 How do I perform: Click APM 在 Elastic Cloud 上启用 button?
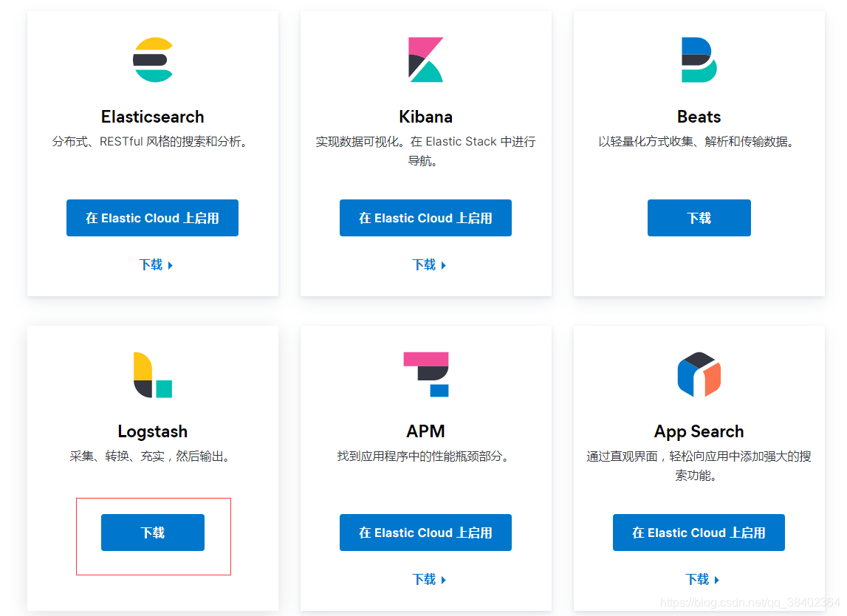click(x=425, y=532)
